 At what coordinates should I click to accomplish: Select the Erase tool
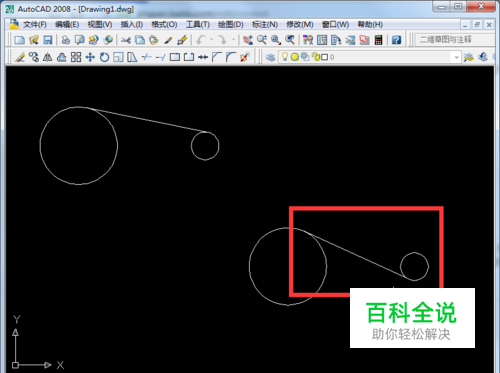20,57
